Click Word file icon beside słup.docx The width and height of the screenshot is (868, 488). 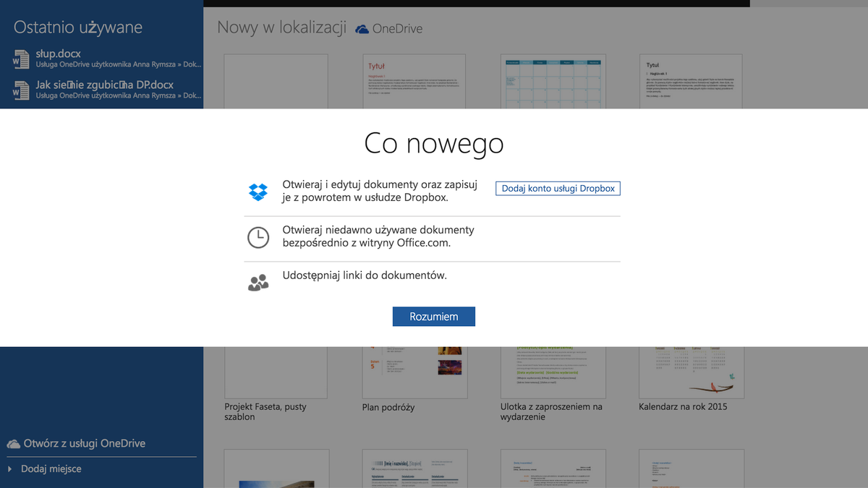[21, 59]
